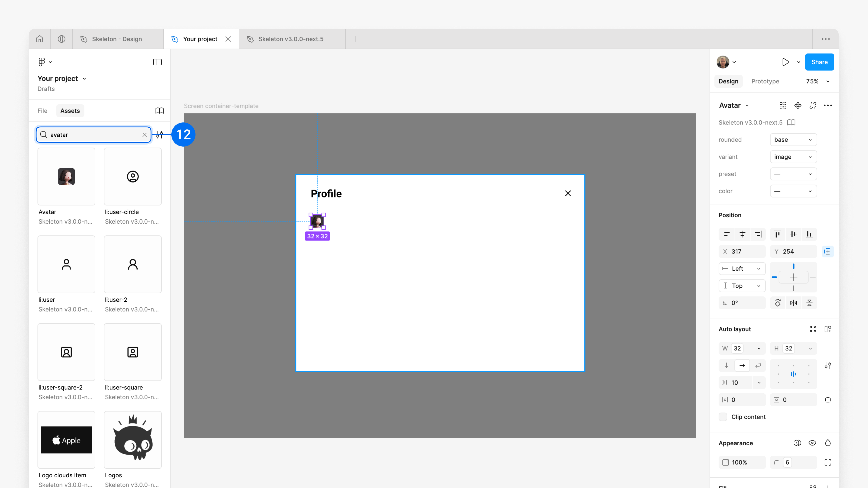The height and width of the screenshot is (488, 868).
Task: Open the community globe tab icon
Action: tap(61, 39)
